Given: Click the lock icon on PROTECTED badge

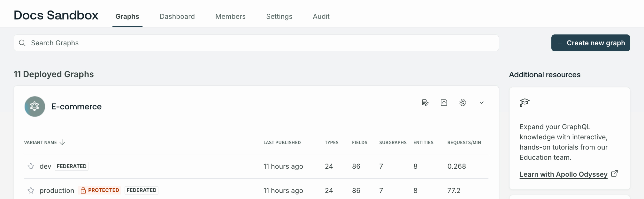Looking at the screenshot, I should pos(83,190).
